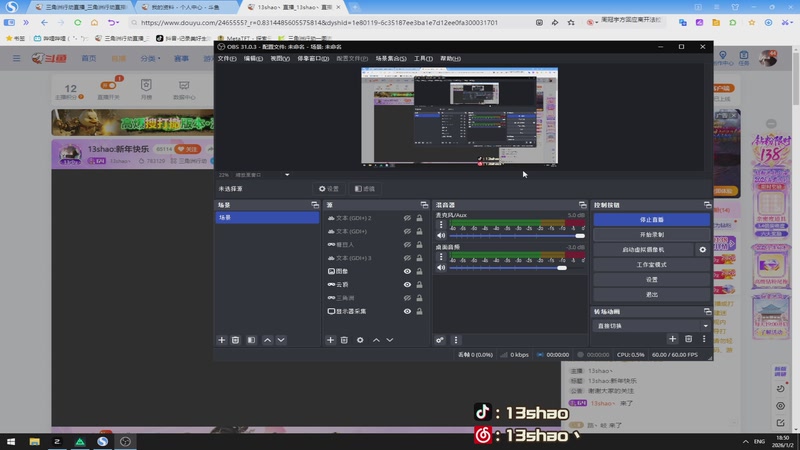Open source properties gear icon

360,340
